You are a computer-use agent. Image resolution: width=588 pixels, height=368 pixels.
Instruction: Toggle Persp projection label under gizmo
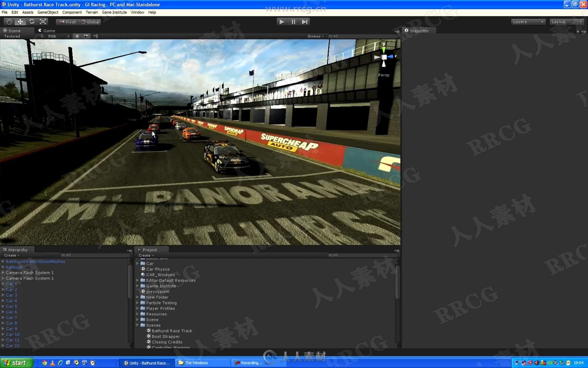point(384,75)
